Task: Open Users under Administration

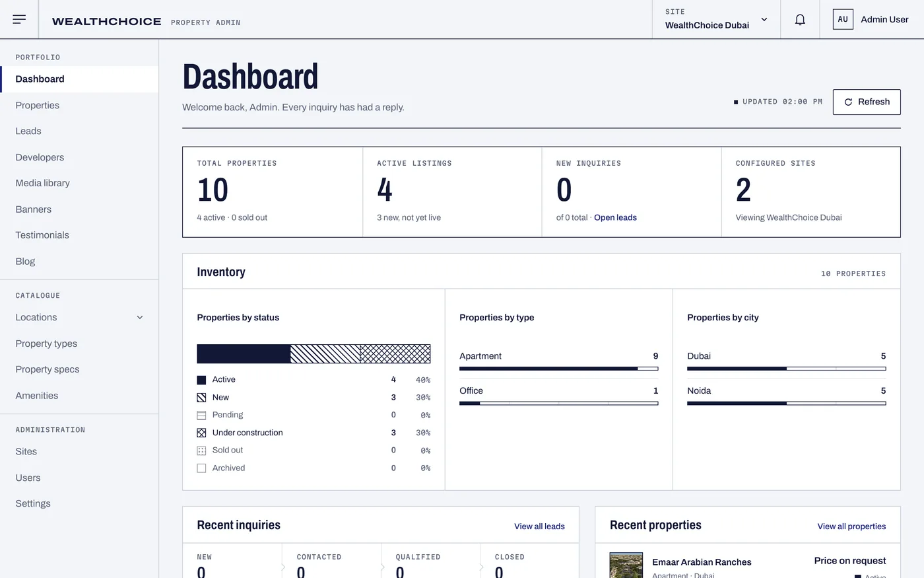Action: (x=79, y=478)
